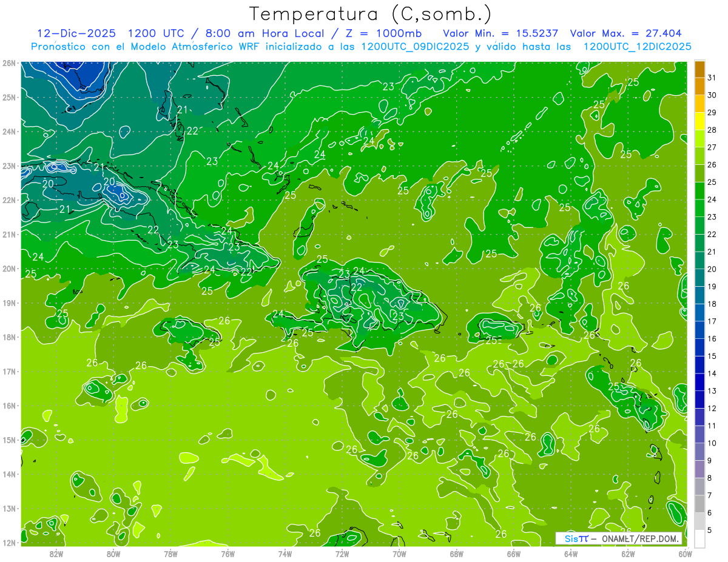Select the "78W" longitude axis label
Image resolution: width=728 pixels, height=562 pixels.
tap(170, 554)
